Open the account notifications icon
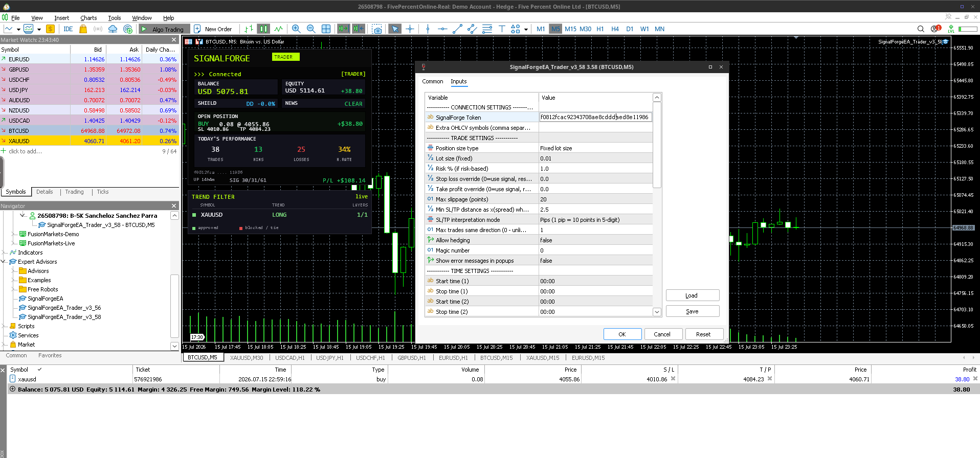 [936, 29]
